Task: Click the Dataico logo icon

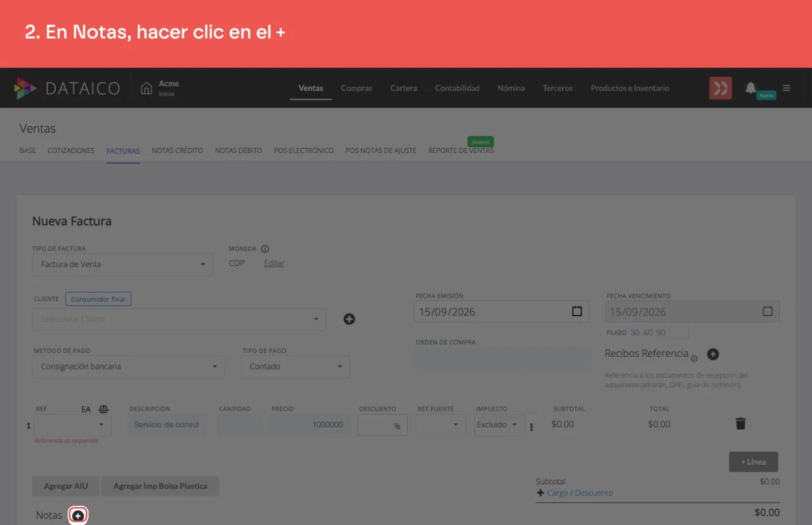Action: click(25, 88)
